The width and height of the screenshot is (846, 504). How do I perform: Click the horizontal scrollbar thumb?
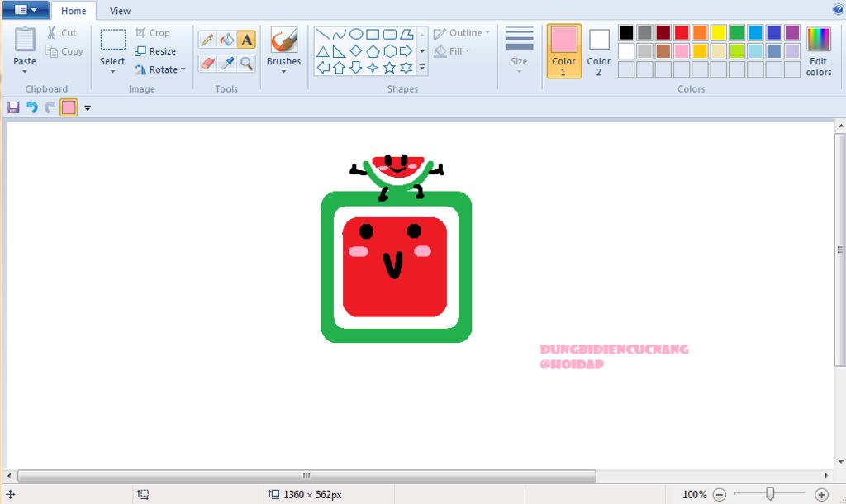pyautogui.click(x=307, y=476)
